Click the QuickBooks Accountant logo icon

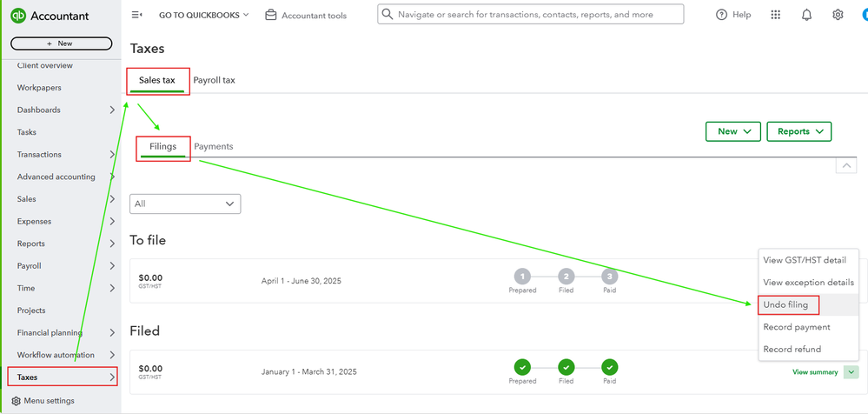(17, 16)
